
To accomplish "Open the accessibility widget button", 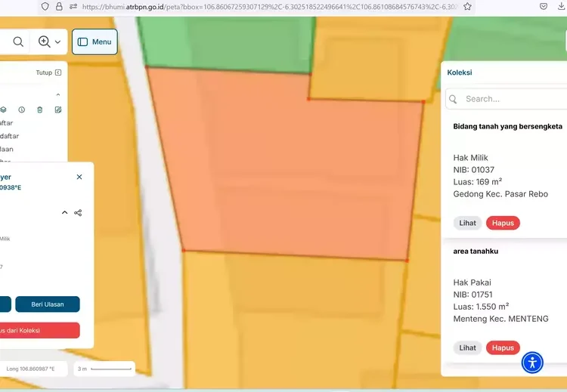I will (x=532, y=363).
